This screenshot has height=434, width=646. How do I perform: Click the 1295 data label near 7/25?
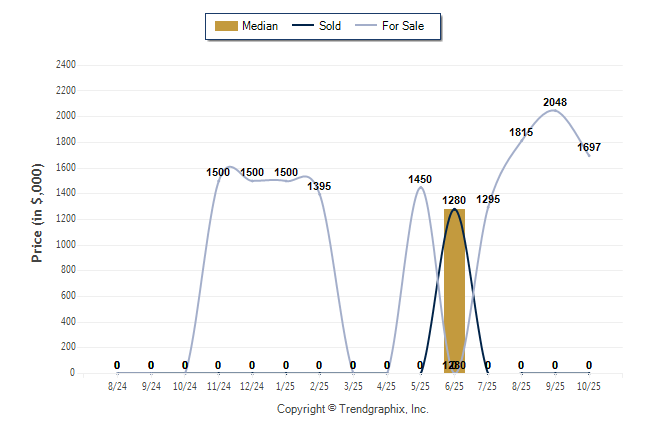pos(488,200)
